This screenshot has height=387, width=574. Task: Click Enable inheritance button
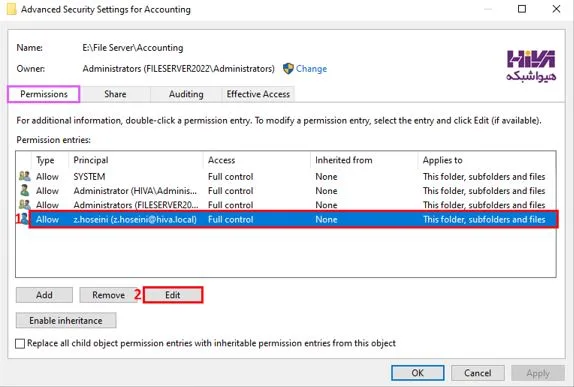click(x=66, y=320)
